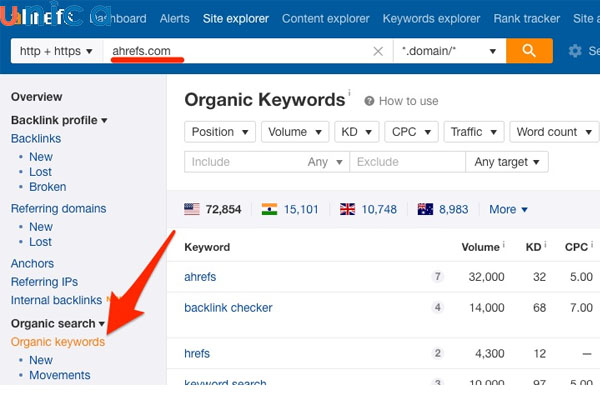Open the KD filter dropdown
The height and width of the screenshot is (400, 600).
tap(357, 132)
